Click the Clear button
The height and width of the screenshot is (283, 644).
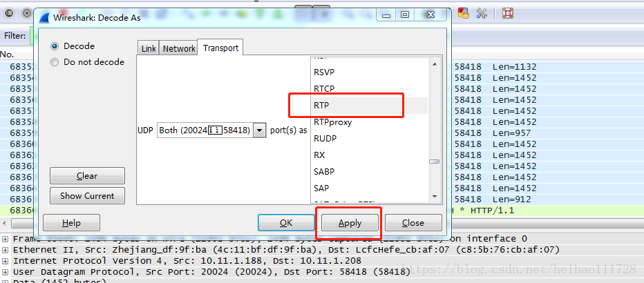[87, 175]
